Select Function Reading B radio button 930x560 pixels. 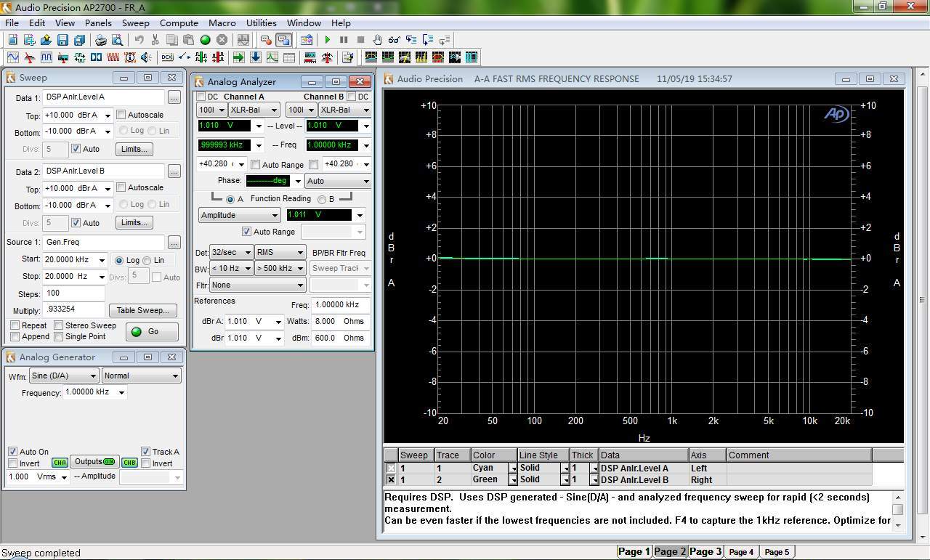pyautogui.click(x=322, y=199)
